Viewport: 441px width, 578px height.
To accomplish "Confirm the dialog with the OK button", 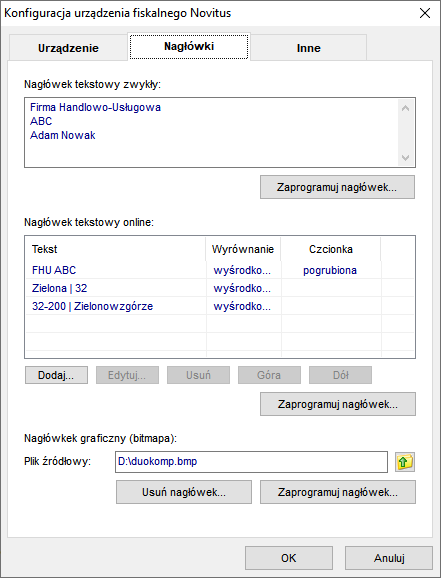I will tap(289, 558).
